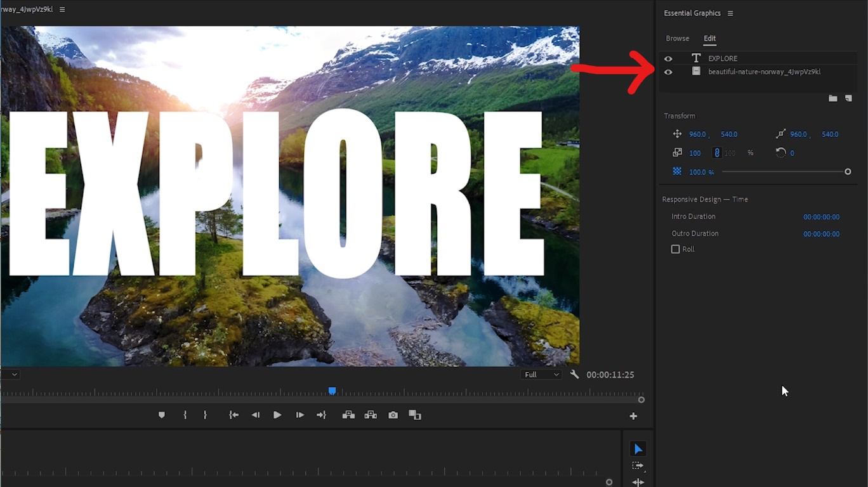Screen dimensions: 868x487
Task: Go to In point
Action: [234, 415]
